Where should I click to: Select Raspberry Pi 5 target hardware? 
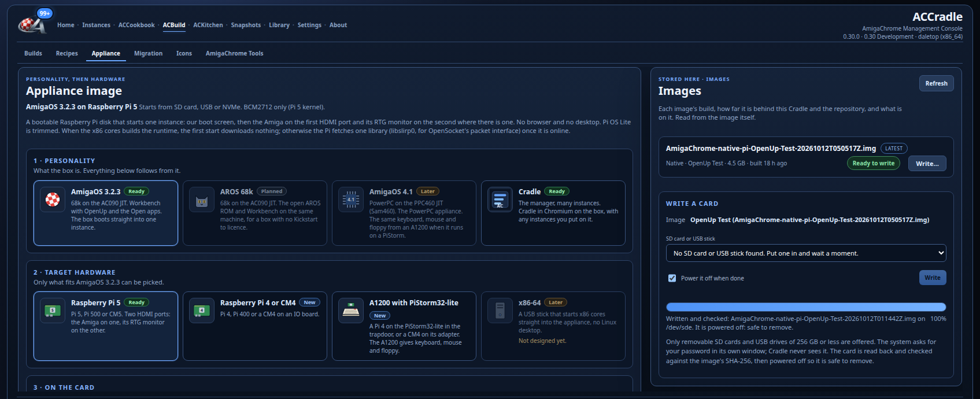(x=106, y=326)
